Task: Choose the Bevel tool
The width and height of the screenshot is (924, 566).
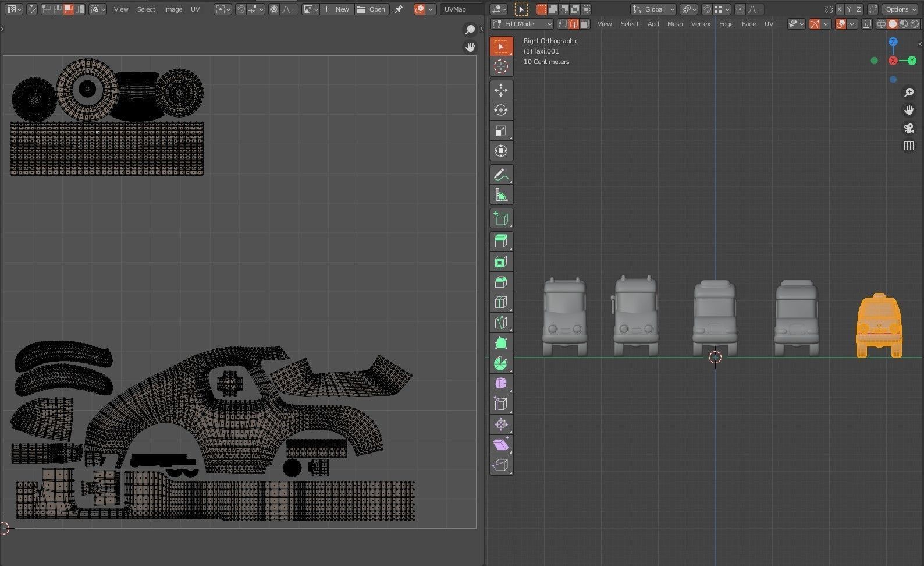Action: pos(501,282)
